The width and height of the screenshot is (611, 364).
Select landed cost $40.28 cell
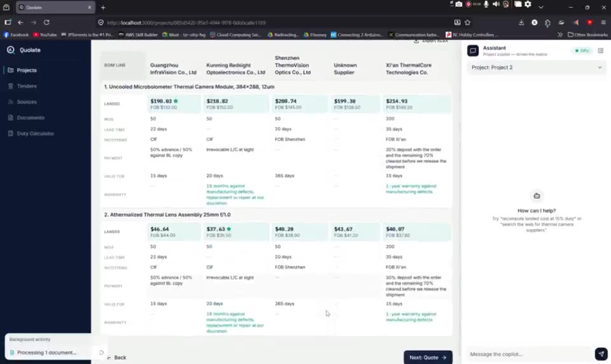(299, 232)
